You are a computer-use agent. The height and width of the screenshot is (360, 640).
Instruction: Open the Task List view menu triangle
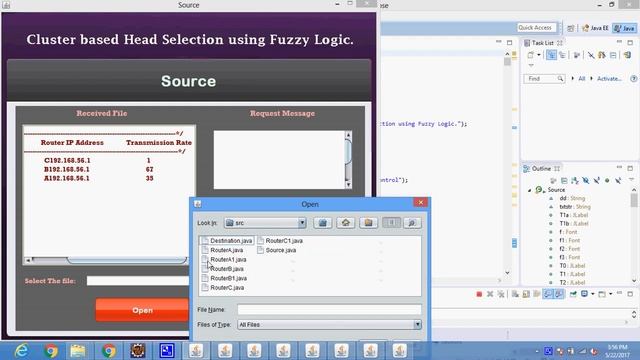[x=531, y=65]
